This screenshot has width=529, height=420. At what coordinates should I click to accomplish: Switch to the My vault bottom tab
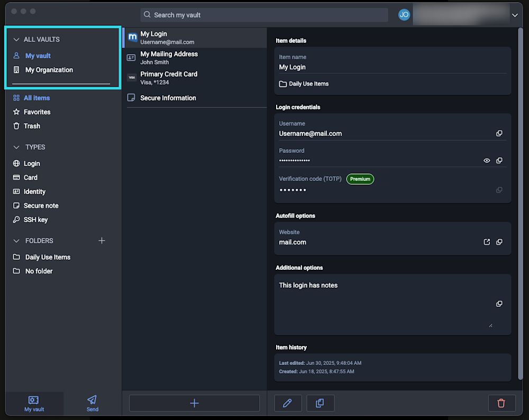tap(34, 404)
